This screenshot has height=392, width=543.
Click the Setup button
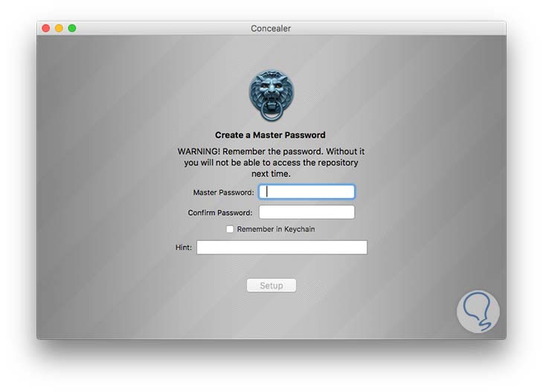271,286
